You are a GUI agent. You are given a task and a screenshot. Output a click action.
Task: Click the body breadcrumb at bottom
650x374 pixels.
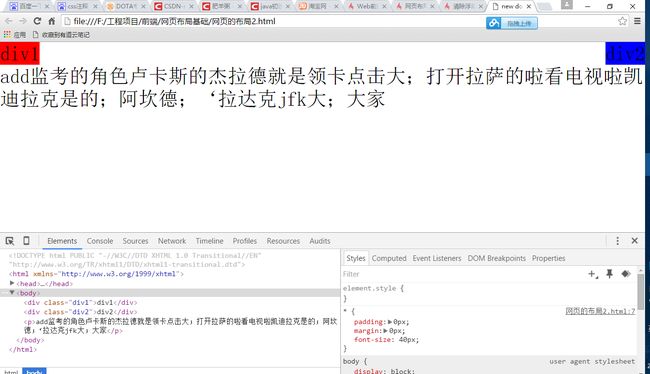click(x=34, y=372)
